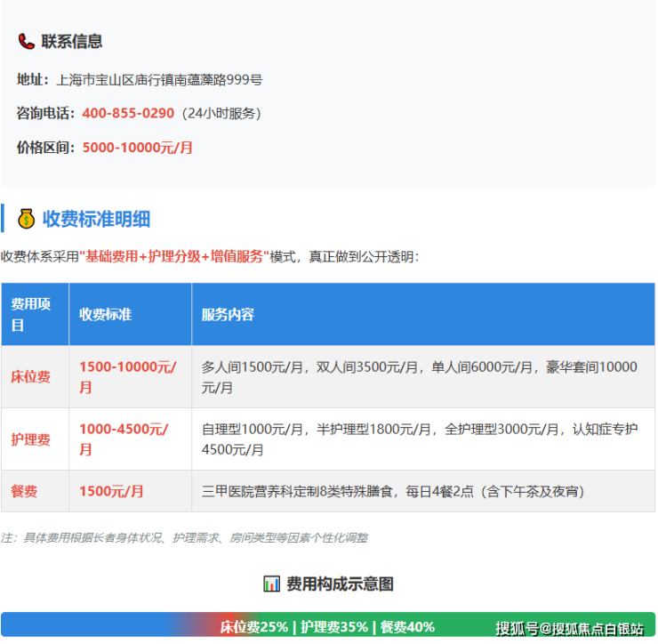Screen dimensions: 658x644
Task: Click the fee composition percentage bar
Action: pyautogui.click(x=327, y=626)
